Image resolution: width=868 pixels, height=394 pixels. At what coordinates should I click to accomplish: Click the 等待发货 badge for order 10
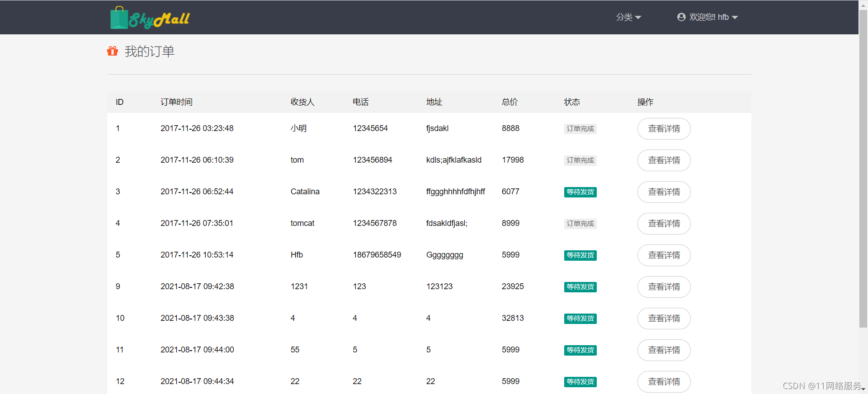pyautogui.click(x=580, y=319)
